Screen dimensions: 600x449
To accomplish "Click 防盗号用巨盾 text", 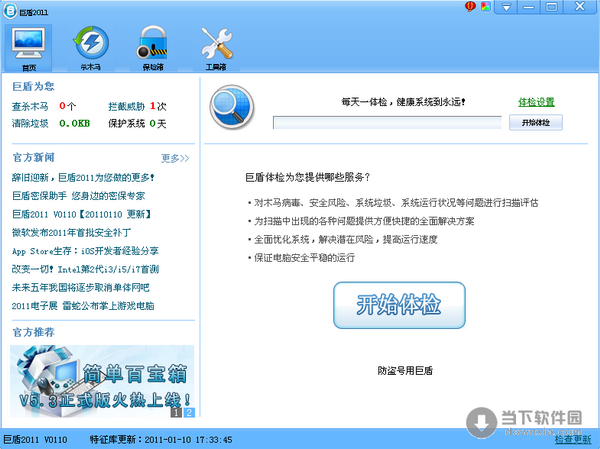I will pos(405,371).
